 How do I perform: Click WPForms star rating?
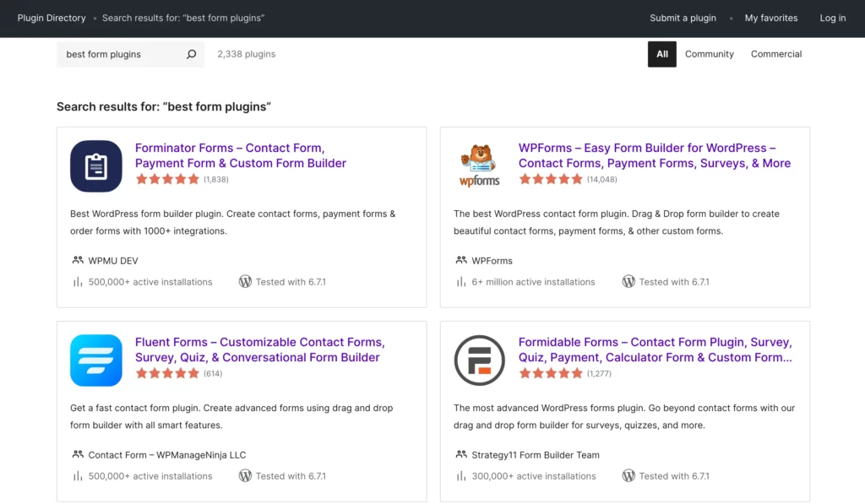coord(551,179)
